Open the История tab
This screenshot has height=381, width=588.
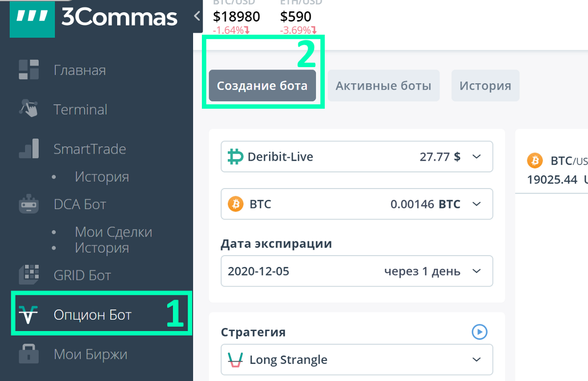pos(485,86)
